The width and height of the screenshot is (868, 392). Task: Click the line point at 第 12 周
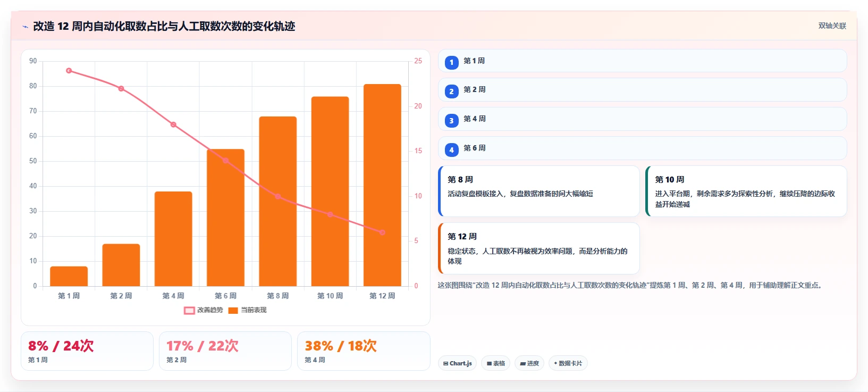[382, 232]
